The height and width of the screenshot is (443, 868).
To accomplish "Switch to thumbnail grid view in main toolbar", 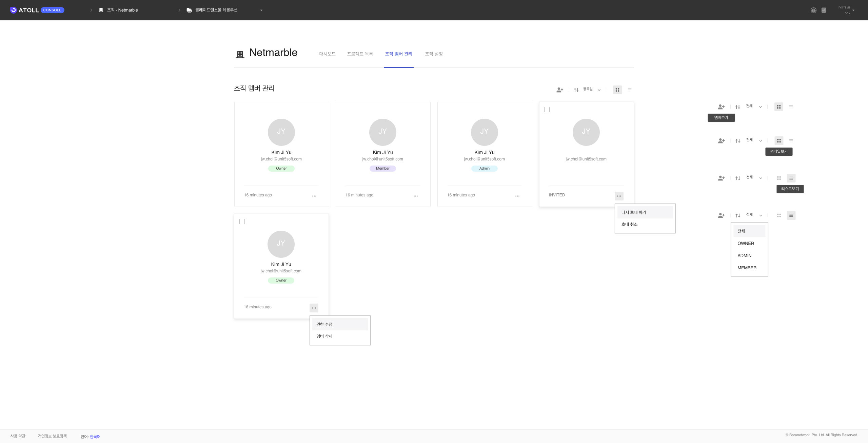I will pyautogui.click(x=617, y=90).
